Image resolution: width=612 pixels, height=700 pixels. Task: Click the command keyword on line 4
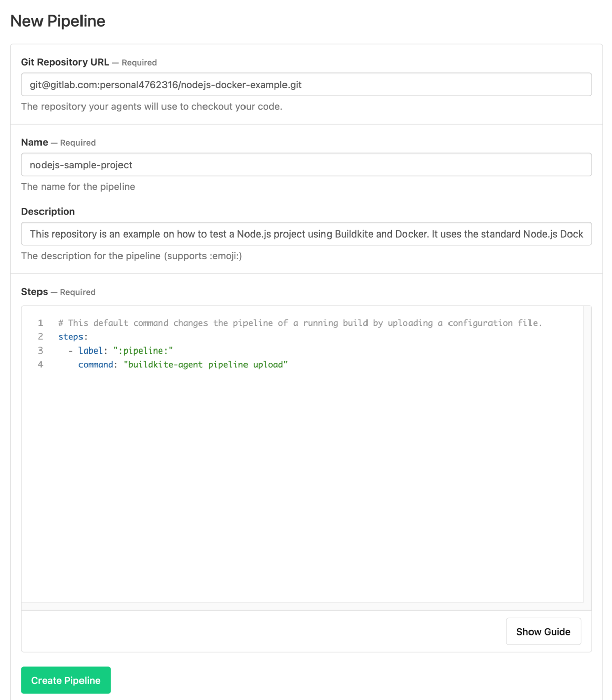[95, 364]
